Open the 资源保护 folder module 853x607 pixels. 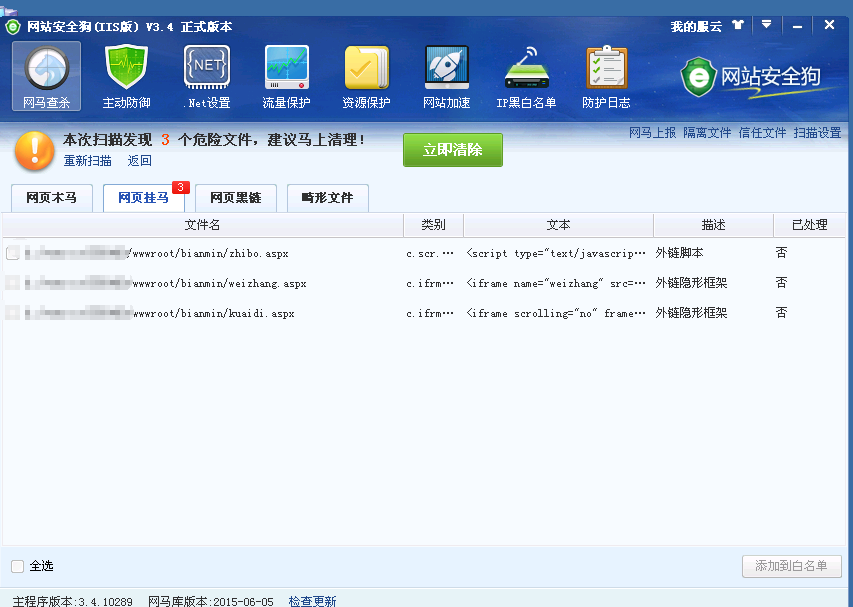coord(366,76)
